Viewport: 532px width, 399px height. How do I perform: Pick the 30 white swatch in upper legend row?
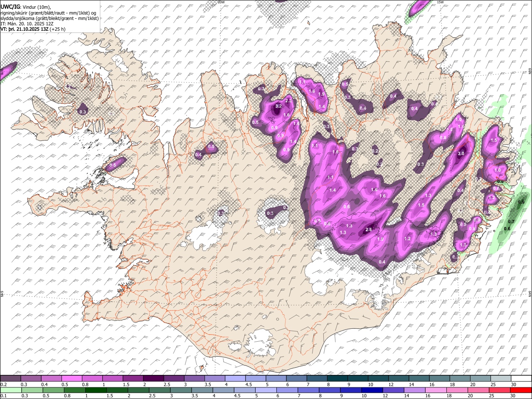521,379
